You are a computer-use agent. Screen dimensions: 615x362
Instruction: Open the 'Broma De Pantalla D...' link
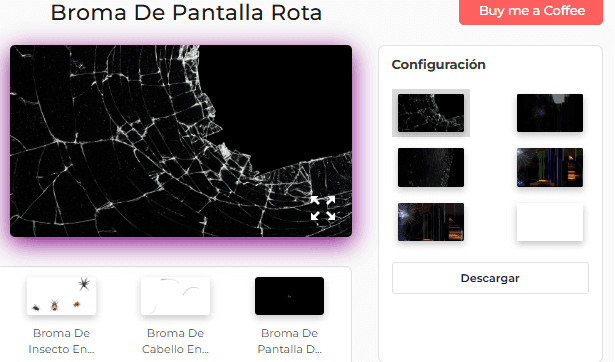click(289, 341)
